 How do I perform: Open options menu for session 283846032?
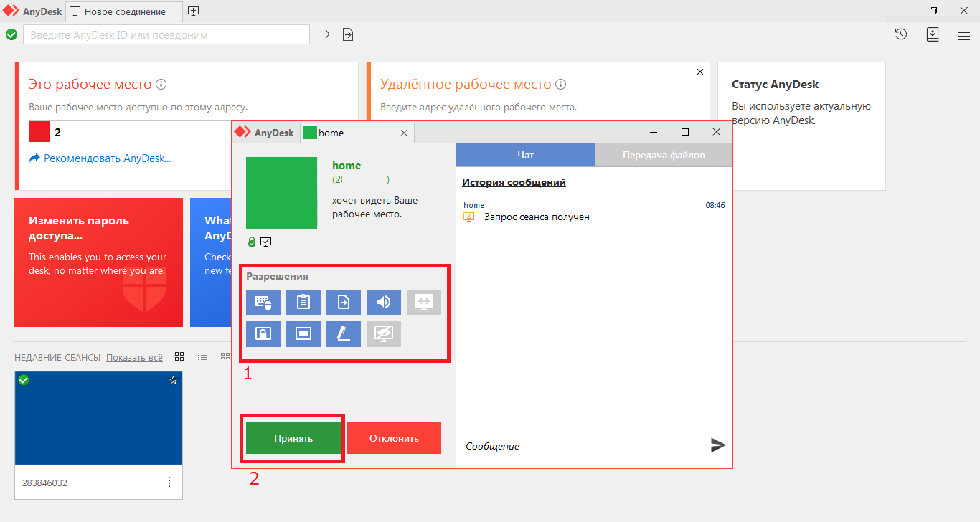coord(169,482)
